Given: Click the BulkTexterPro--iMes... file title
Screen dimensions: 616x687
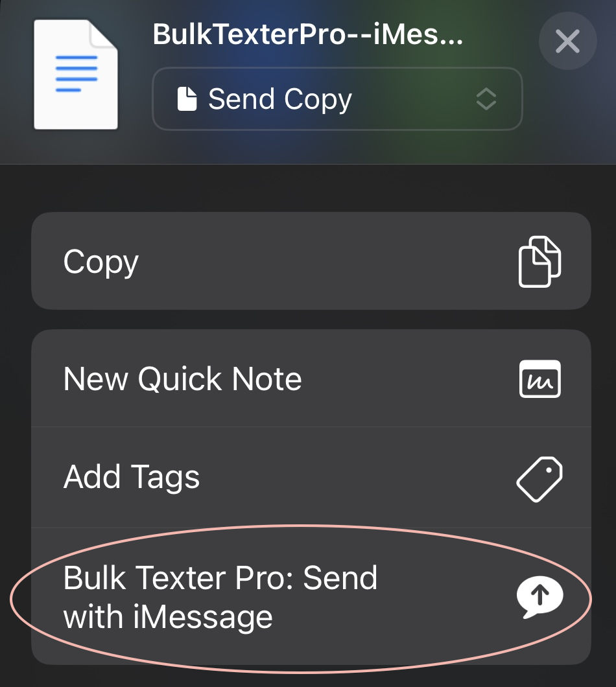Looking at the screenshot, I should (x=308, y=34).
